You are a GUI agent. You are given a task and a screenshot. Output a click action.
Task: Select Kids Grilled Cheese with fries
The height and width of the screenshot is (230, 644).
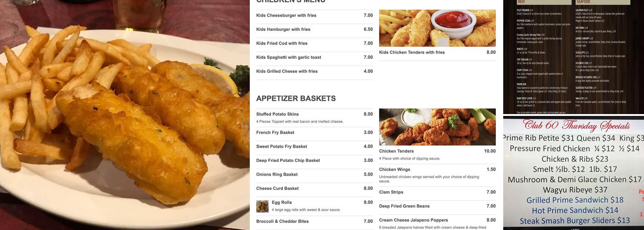coord(315,71)
